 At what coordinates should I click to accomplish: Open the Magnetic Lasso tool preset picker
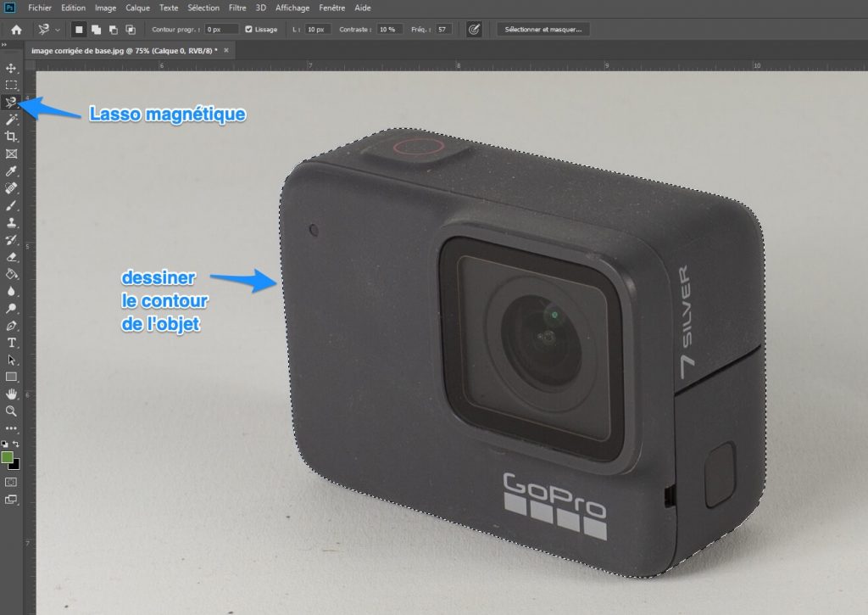(x=58, y=30)
